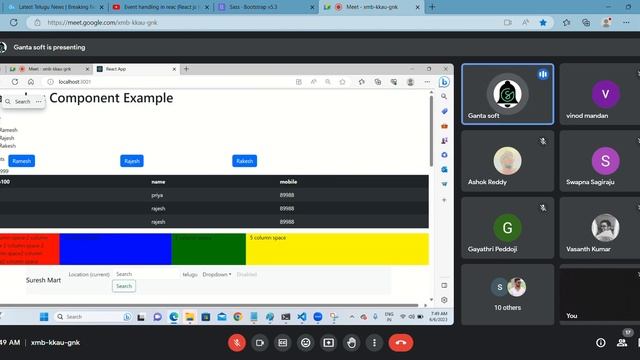The image size is (640, 360).
Task: Click the Location (current) nav link
Action: (89, 275)
